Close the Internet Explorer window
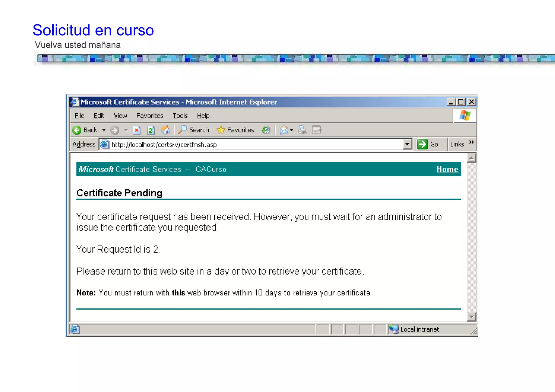Screen dimensions: 555x392 point(472,102)
